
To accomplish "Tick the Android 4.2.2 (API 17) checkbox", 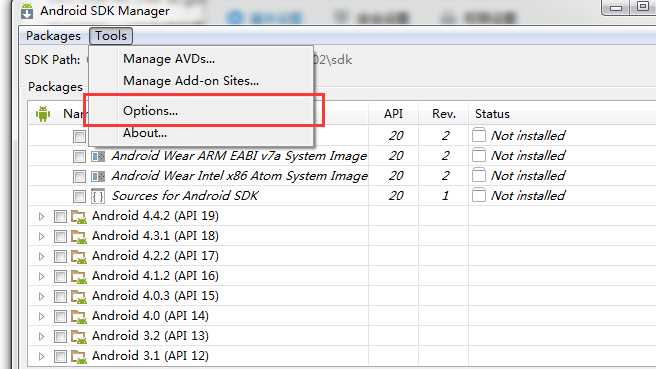I will coord(60,256).
